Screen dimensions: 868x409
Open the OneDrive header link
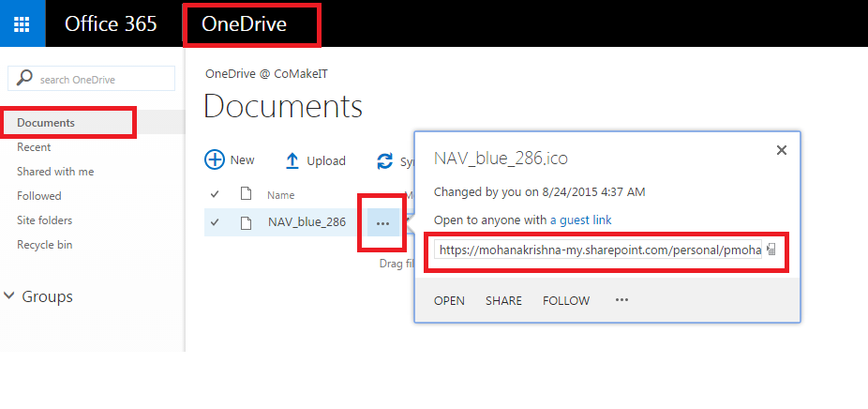point(244,23)
